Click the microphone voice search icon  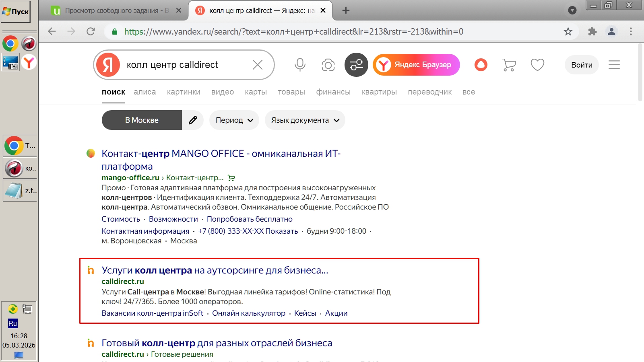[x=300, y=65]
